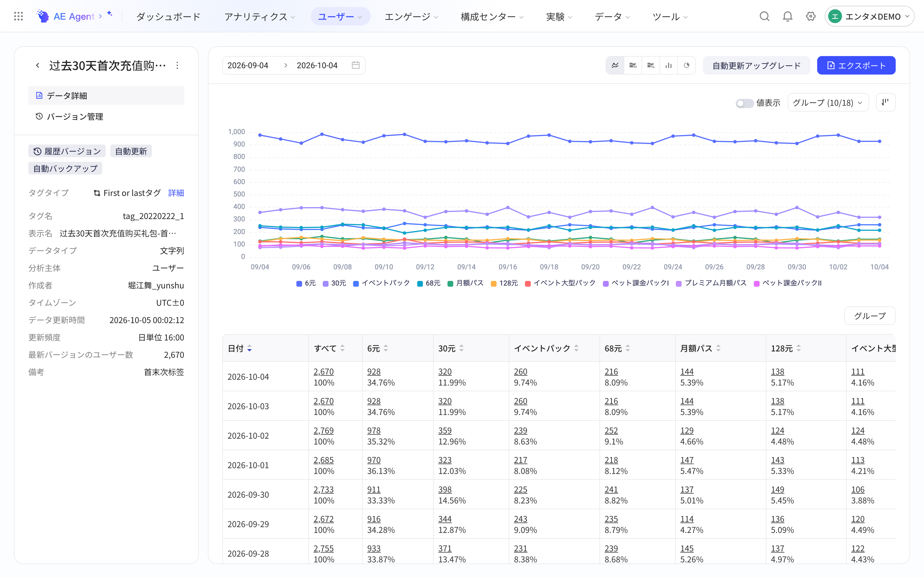Click 自動更新アップグレード button

click(x=757, y=65)
